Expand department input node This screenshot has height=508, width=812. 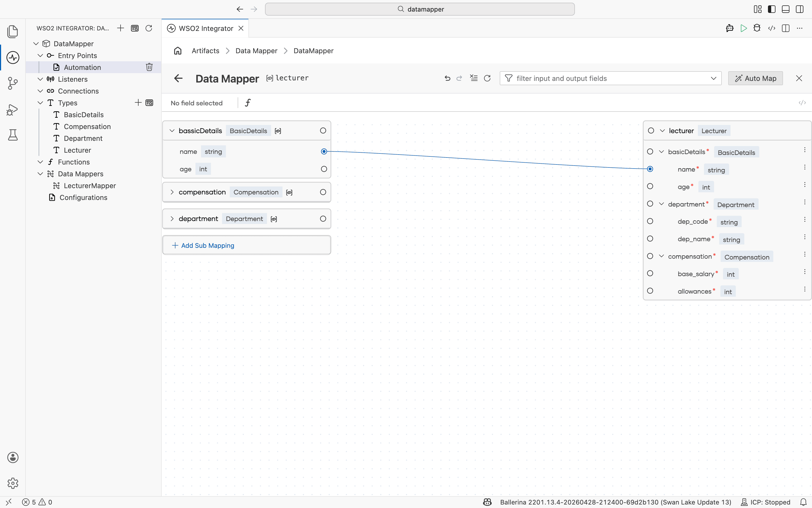point(172,219)
